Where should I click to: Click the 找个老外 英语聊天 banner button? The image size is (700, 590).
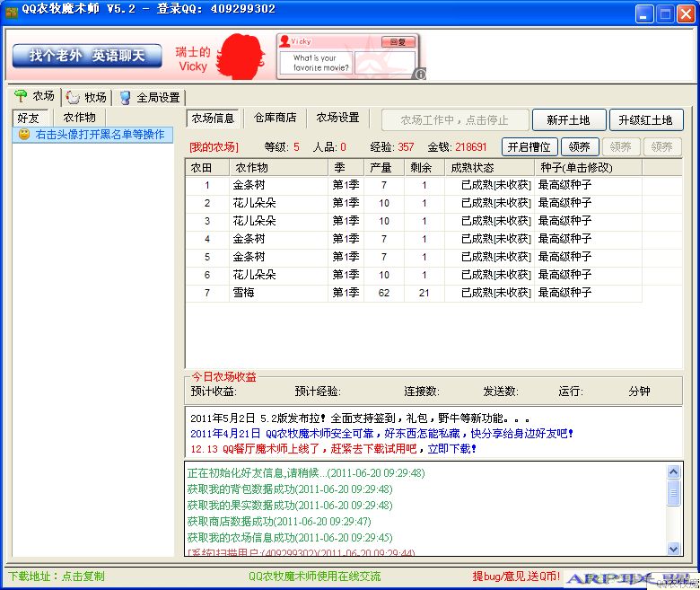(x=87, y=56)
